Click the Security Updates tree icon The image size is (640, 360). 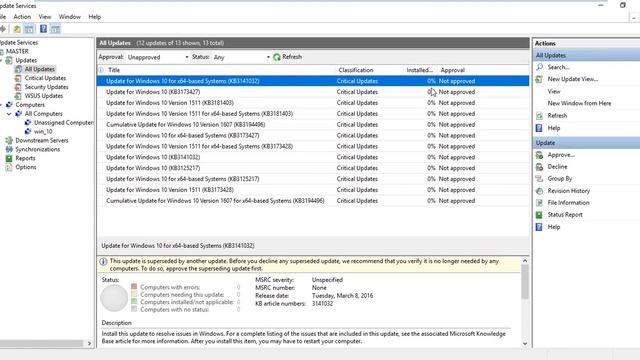(x=18, y=87)
